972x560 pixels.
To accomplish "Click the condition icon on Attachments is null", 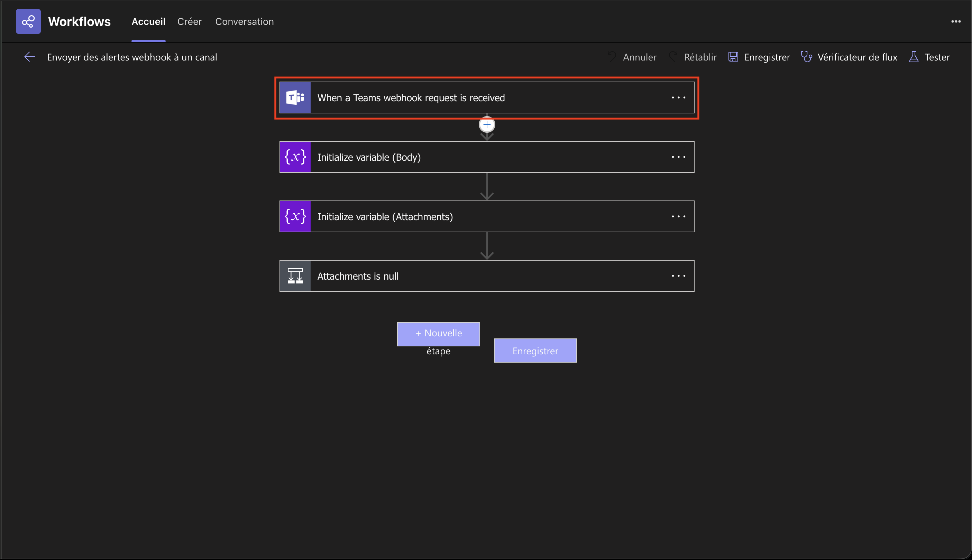I will 295,276.
